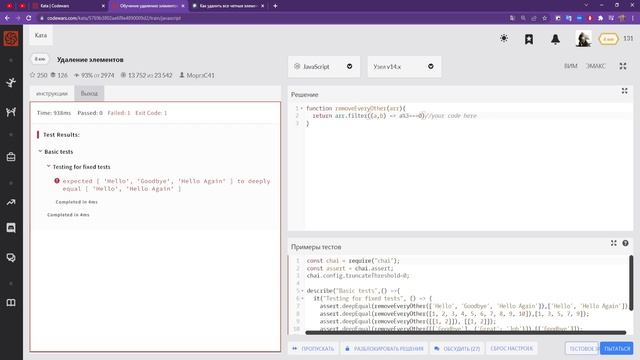Click the kata title Удаление элементов
Viewport: 640px width, 360px height.
[90, 60]
